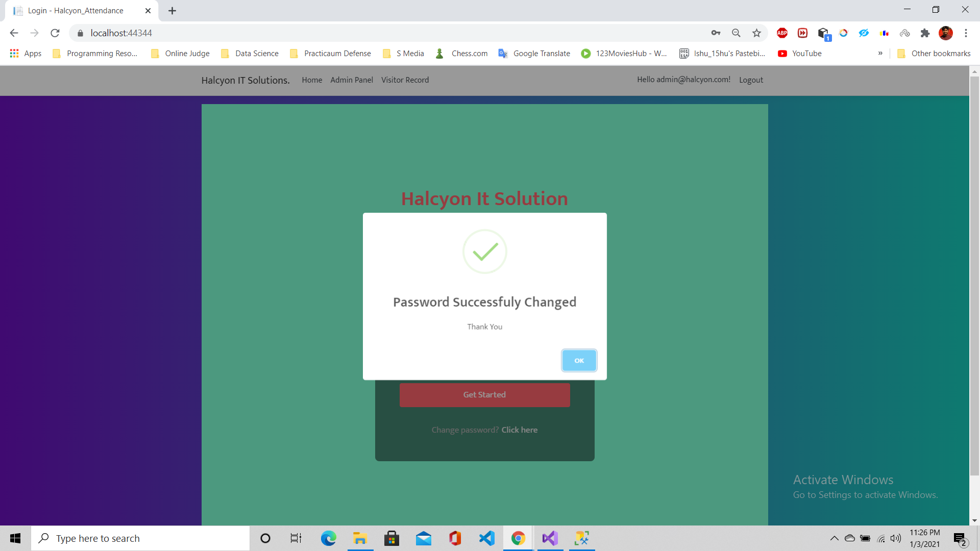Open the AdBlock Plus extension icon
980x551 pixels.
(782, 33)
